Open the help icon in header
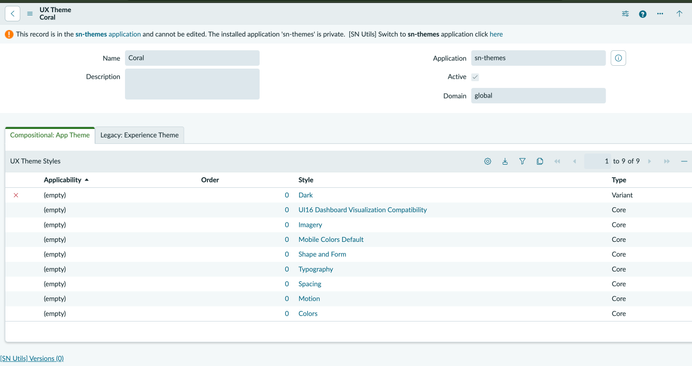 (x=643, y=14)
